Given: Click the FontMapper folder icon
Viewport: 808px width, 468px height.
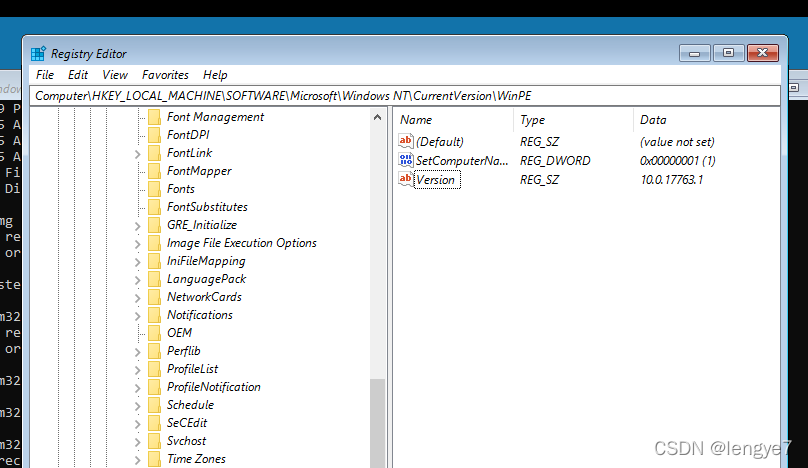Looking at the screenshot, I should coord(154,171).
